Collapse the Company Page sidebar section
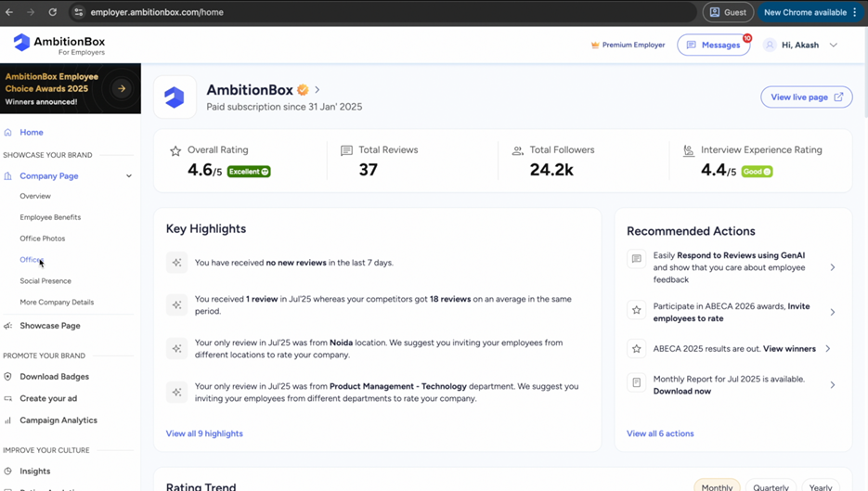868x491 pixels. 129,176
